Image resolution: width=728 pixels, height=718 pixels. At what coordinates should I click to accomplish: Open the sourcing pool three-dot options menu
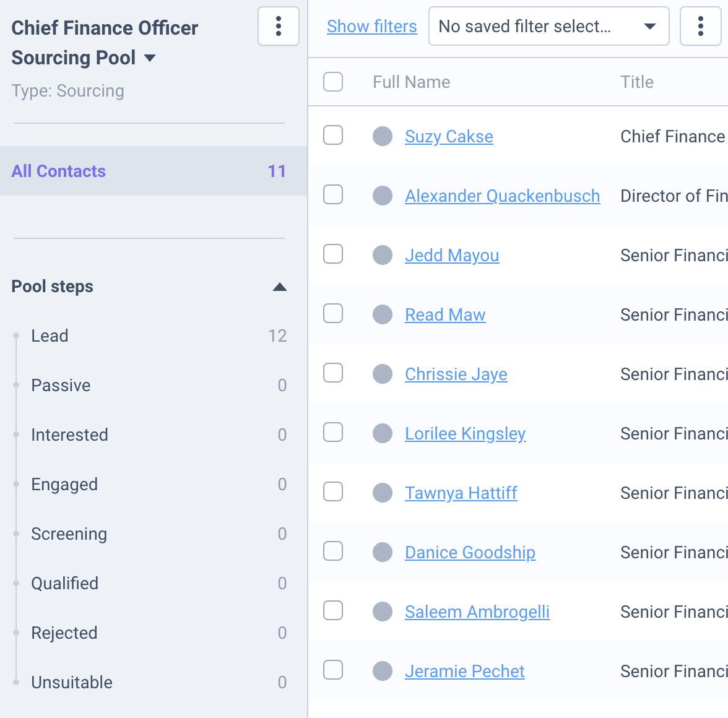278,26
